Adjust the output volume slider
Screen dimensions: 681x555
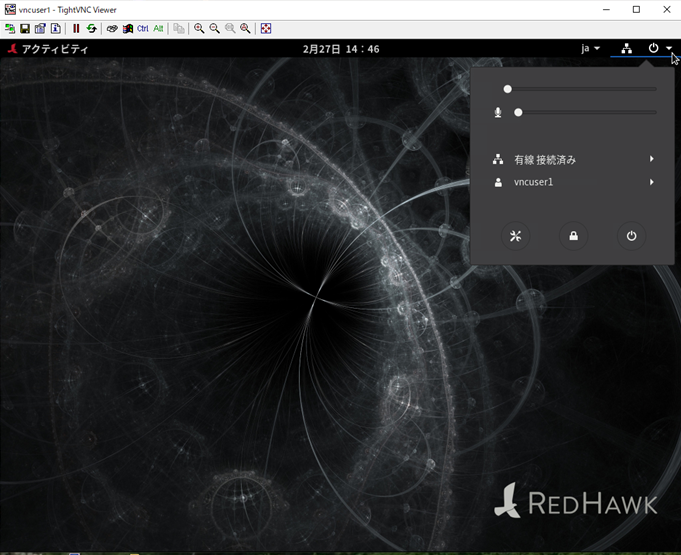coord(580,89)
